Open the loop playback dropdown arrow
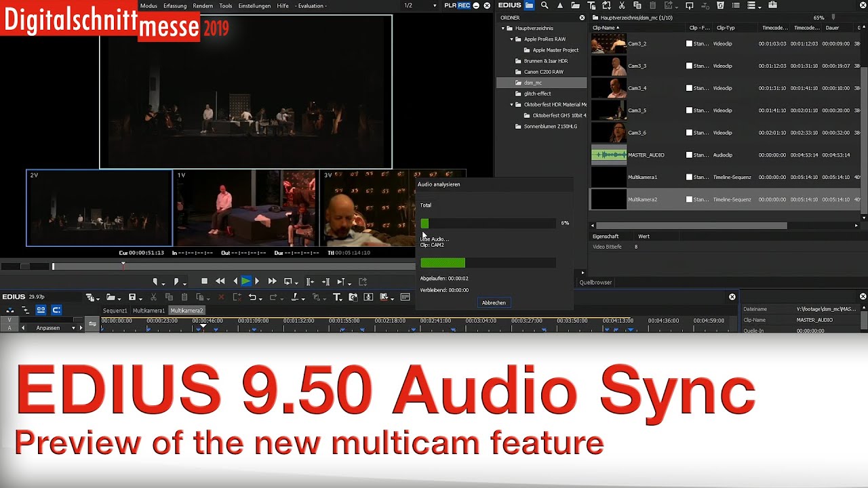The height and width of the screenshot is (488, 868). 296,283
